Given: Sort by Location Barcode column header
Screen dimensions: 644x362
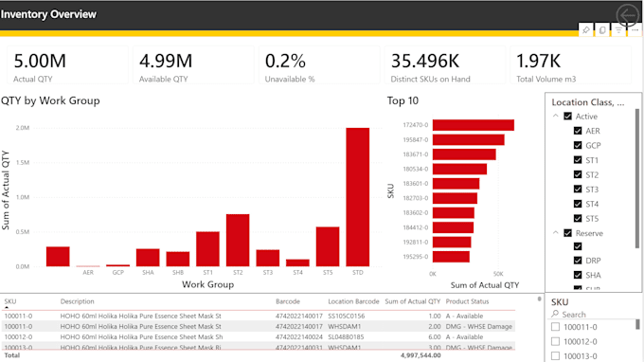Looking at the screenshot, I should [353, 301].
